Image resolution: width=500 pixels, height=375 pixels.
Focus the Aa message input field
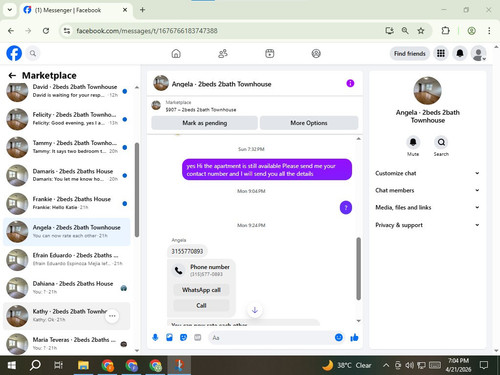click(x=270, y=338)
